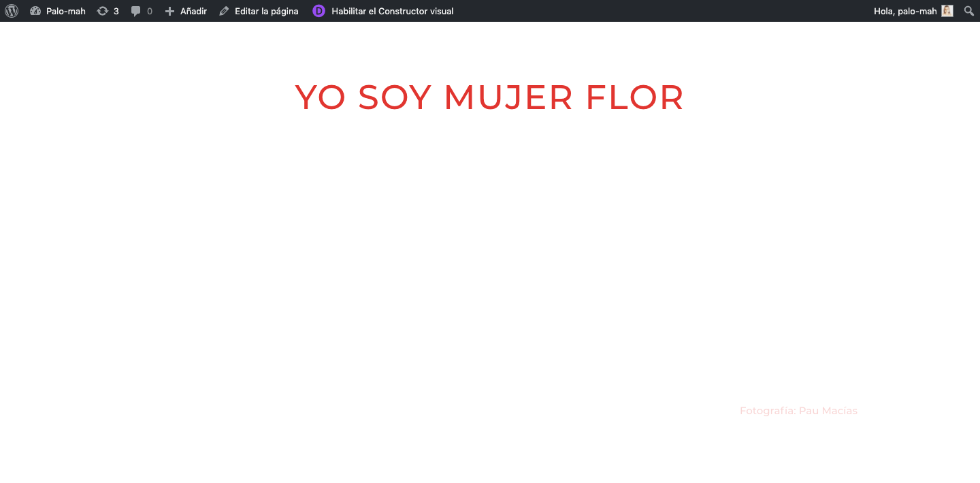Image resolution: width=980 pixels, height=483 pixels.
Task: Click the plus icon next to Añadir
Action: (x=170, y=11)
